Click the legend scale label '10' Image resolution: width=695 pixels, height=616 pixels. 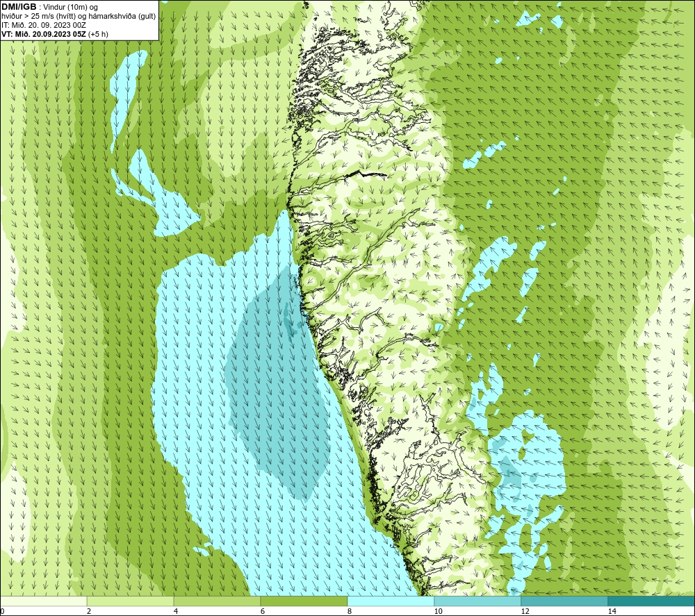439,611
